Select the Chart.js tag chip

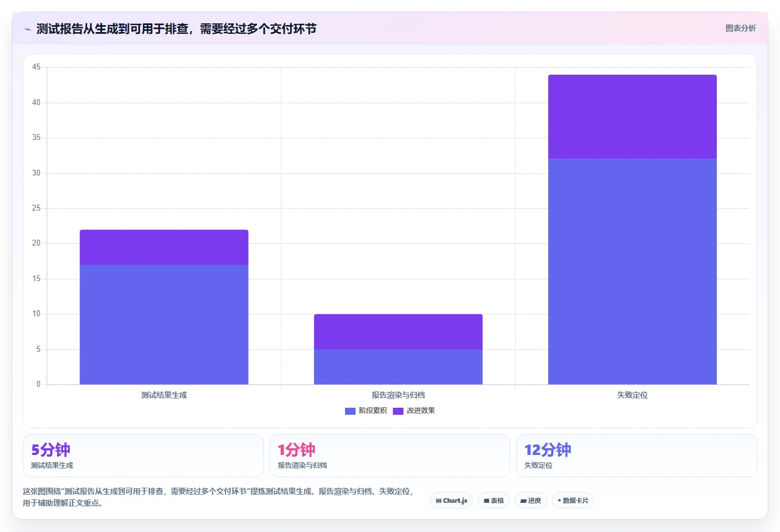(451, 501)
